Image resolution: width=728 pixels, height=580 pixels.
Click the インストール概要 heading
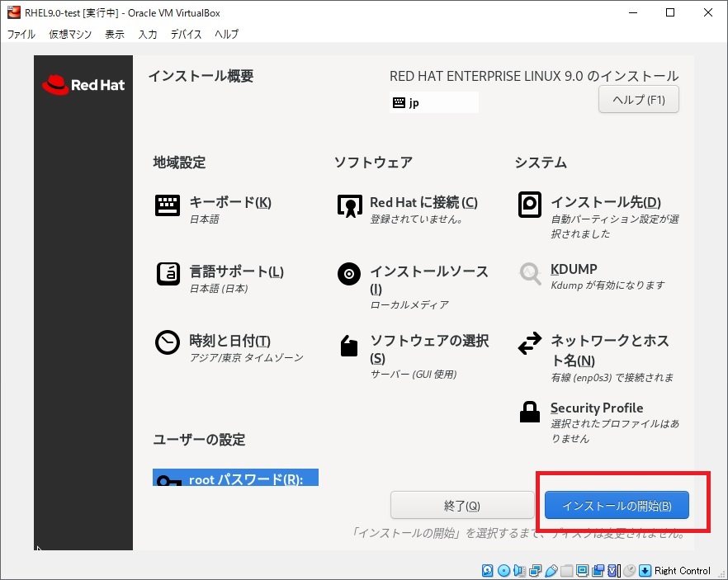click(201, 76)
